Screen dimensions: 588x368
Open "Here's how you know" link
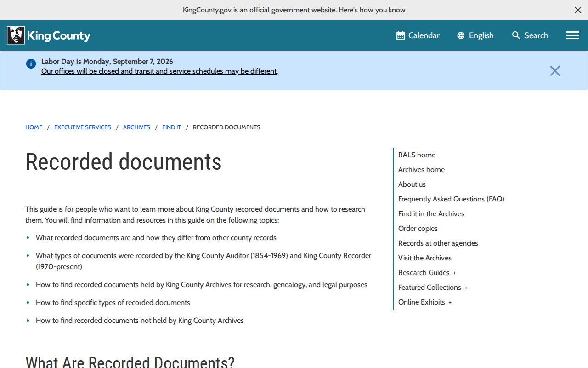coord(372,10)
